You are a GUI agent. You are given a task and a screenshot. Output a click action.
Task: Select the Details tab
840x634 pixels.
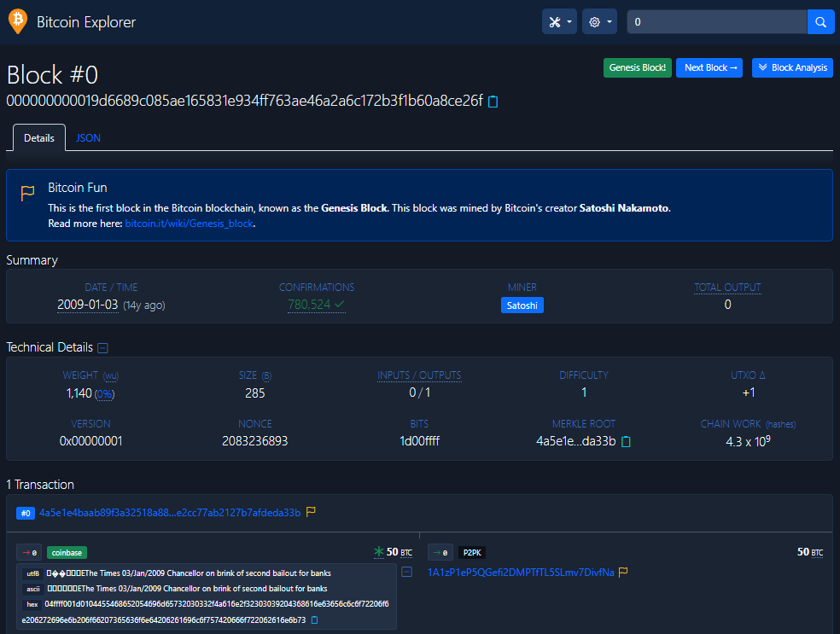tap(39, 137)
